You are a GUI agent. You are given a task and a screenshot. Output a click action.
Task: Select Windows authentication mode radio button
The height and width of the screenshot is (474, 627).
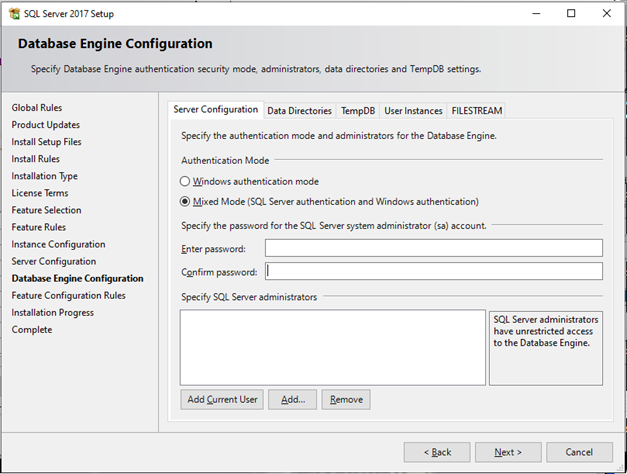[x=185, y=181]
